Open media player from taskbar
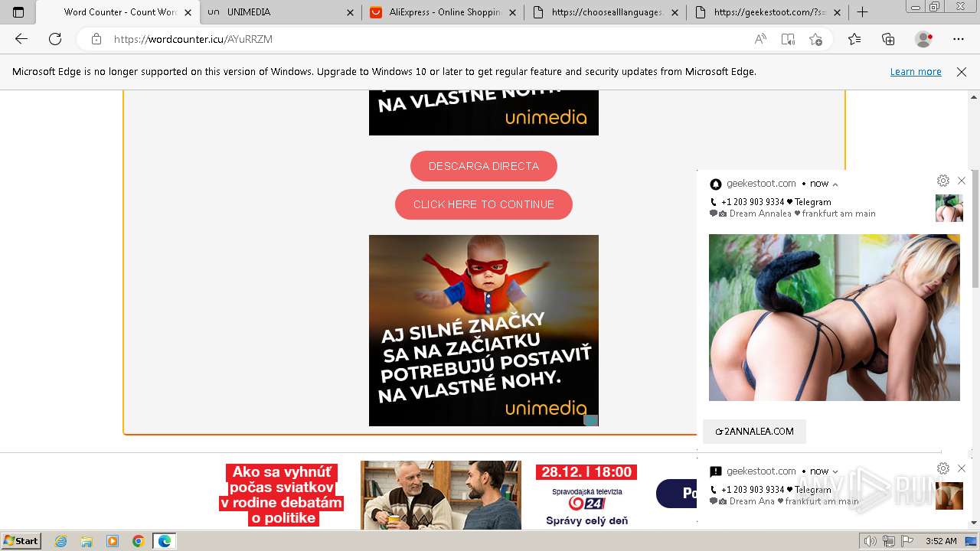 [x=113, y=541]
